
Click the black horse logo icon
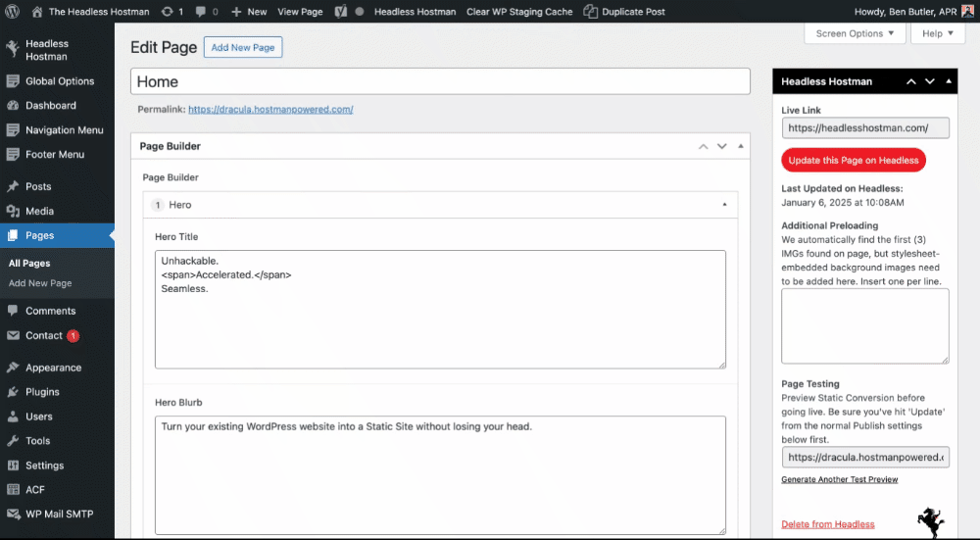pos(930,521)
